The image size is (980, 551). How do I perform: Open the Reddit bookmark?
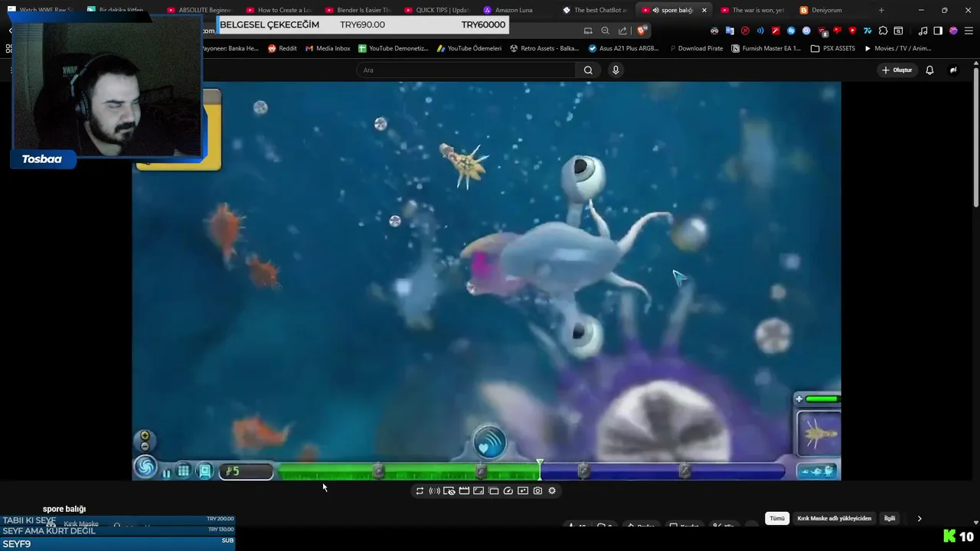283,48
